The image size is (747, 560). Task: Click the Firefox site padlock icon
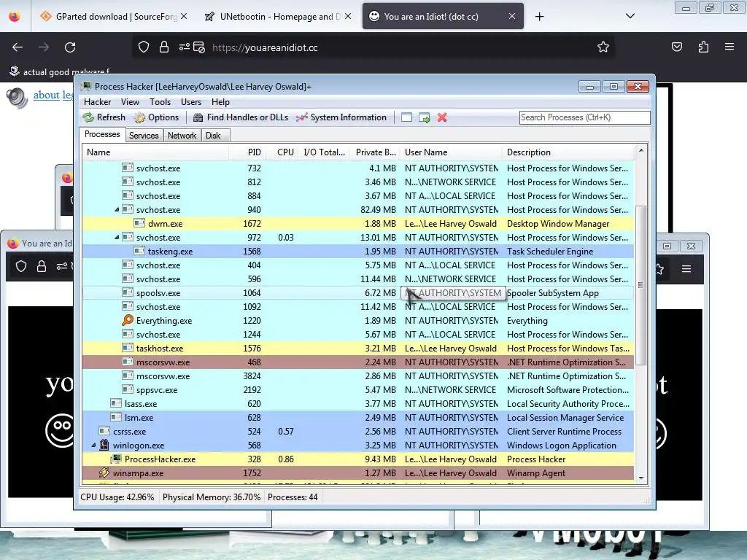click(x=164, y=47)
